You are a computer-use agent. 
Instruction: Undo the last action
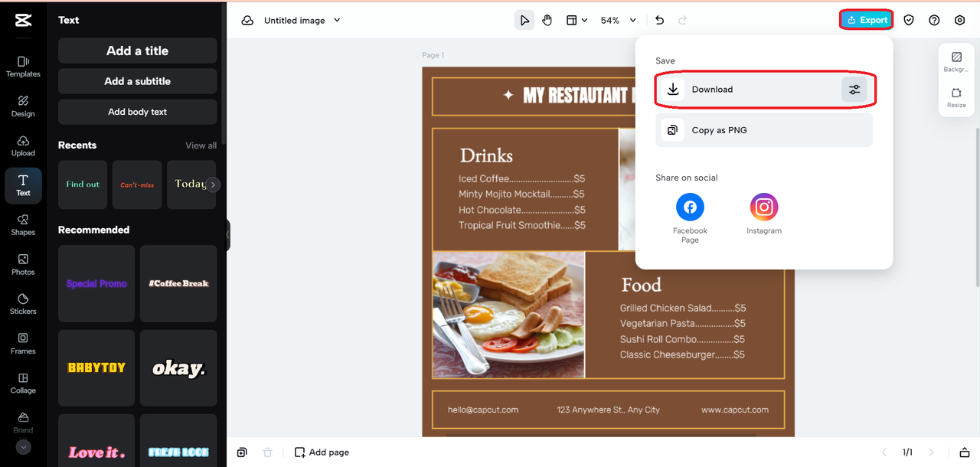(x=659, y=21)
